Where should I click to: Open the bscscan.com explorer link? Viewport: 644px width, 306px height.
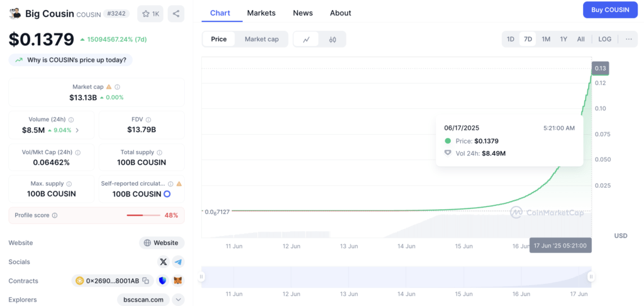[143, 300]
